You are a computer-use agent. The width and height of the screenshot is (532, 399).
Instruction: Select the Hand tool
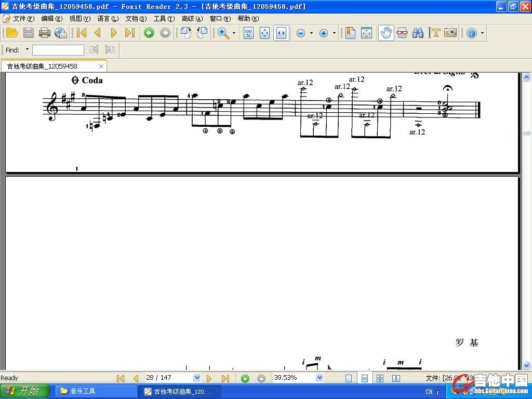(x=386, y=33)
